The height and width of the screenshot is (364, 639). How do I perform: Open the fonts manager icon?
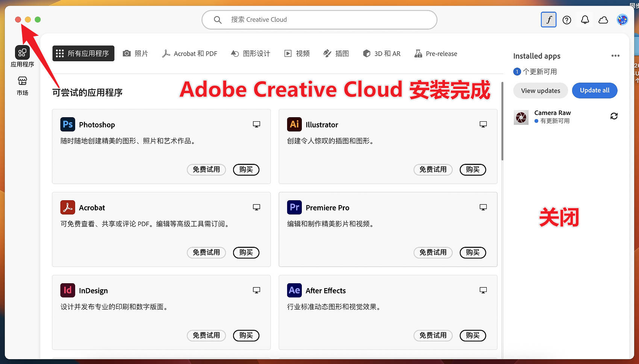coord(548,20)
